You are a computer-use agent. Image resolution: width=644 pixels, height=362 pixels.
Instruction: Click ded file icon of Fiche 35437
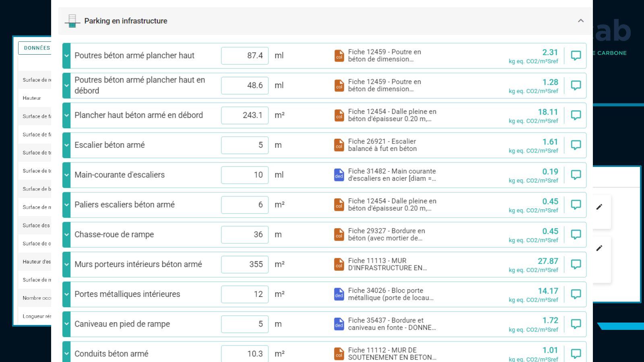(x=339, y=324)
